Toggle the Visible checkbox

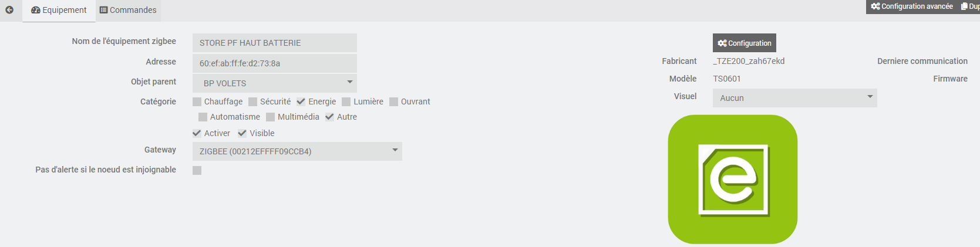243,133
